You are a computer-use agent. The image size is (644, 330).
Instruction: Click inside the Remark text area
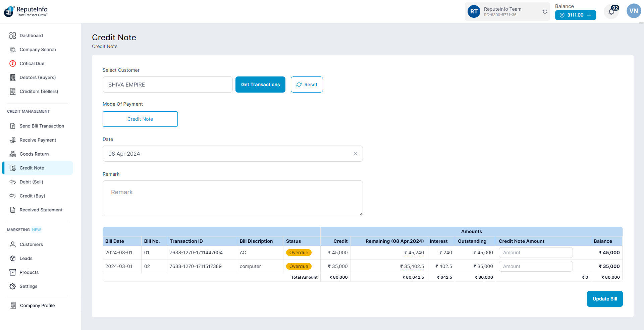232,198
